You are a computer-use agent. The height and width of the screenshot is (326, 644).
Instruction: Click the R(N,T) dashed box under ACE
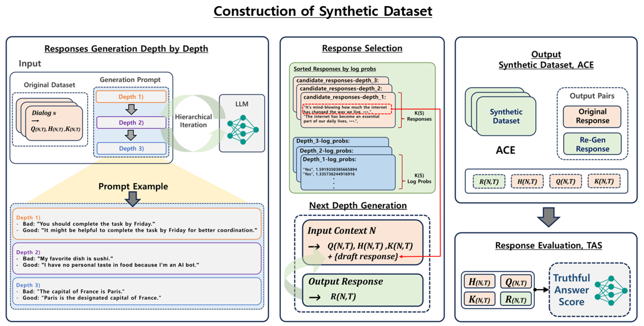tap(489, 181)
